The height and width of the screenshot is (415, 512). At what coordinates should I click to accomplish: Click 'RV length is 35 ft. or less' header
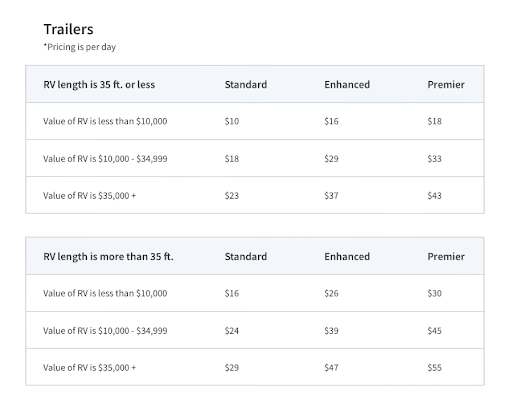click(99, 85)
